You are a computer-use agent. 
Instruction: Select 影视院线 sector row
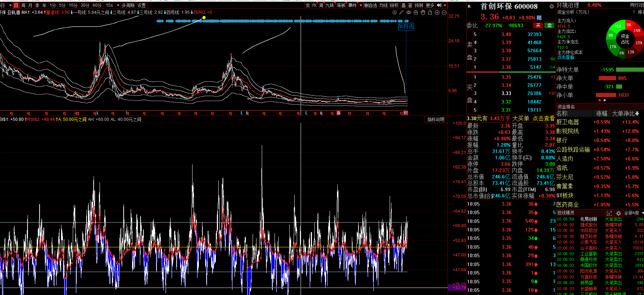[599, 131]
